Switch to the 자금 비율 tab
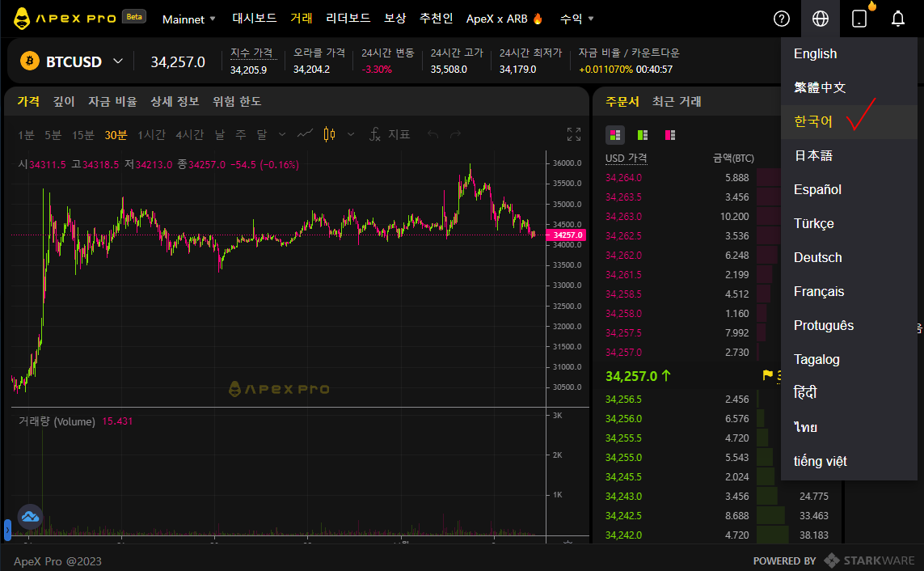This screenshot has height=571, width=924. pos(112,101)
